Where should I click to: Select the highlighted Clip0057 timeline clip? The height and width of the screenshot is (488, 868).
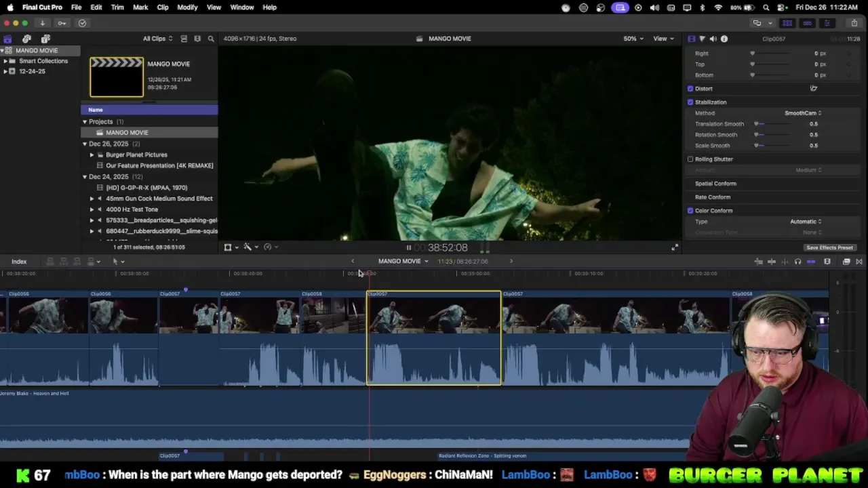click(x=434, y=338)
